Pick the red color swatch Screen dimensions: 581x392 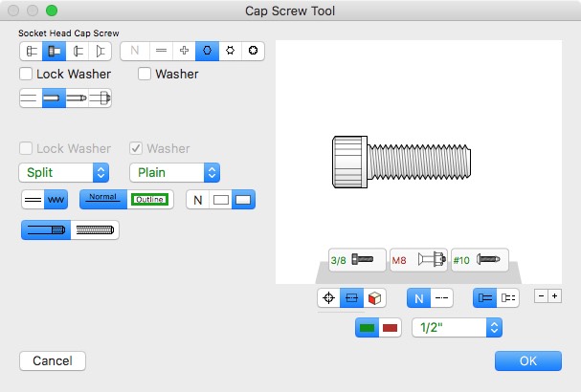click(x=390, y=328)
